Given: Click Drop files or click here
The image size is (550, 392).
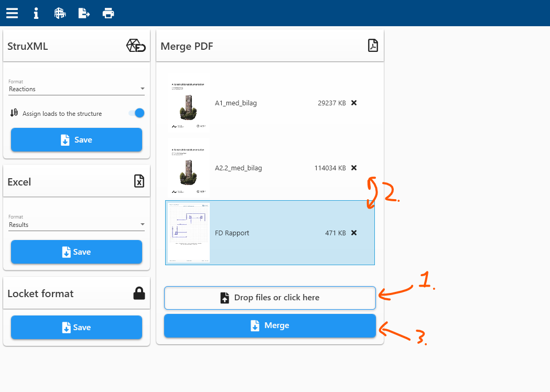Looking at the screenshot, I should (270, 298).
